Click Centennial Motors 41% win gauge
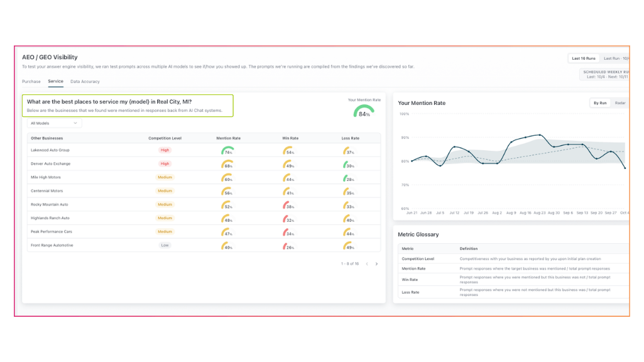The width and height of the screenshot is (644, 362). point(288,191)
